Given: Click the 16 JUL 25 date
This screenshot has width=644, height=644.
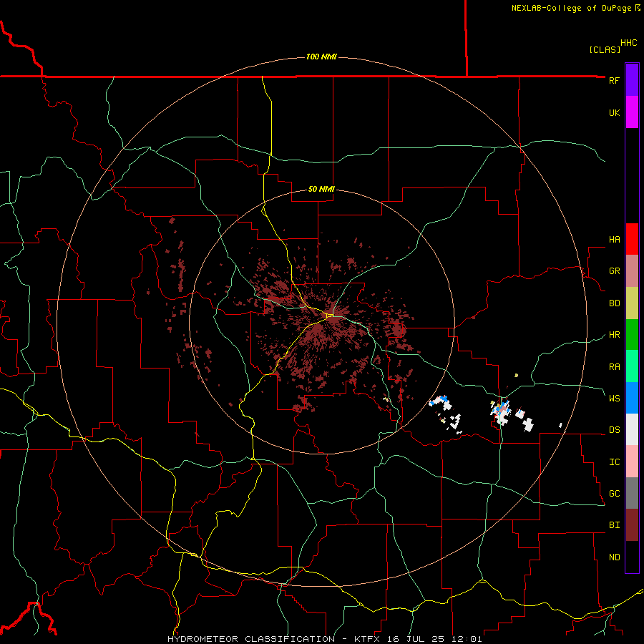Looking at the screenshot, I should coord(417,639).
